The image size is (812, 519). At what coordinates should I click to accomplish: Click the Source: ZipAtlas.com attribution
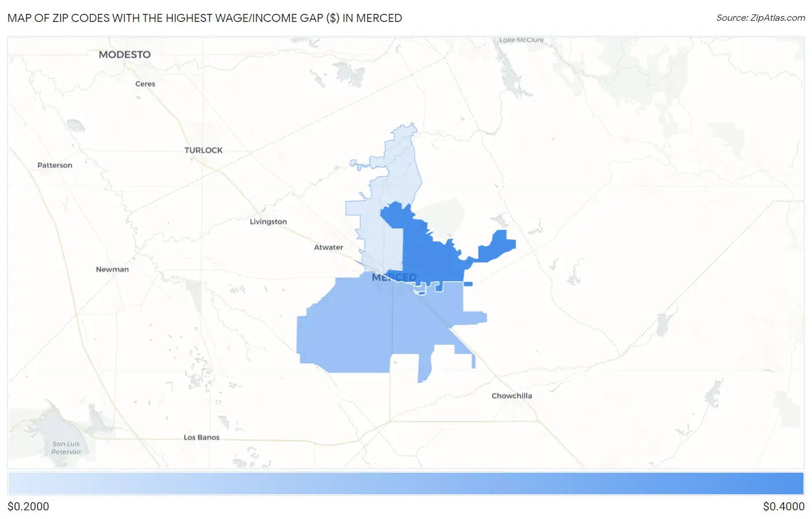point(761,18)
